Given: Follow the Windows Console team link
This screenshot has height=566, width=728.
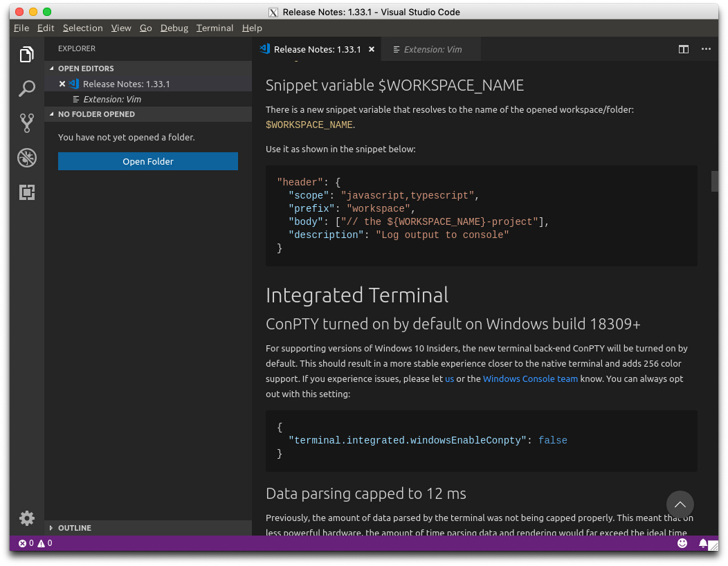Looking at the screenshot, I should point(530,378).
